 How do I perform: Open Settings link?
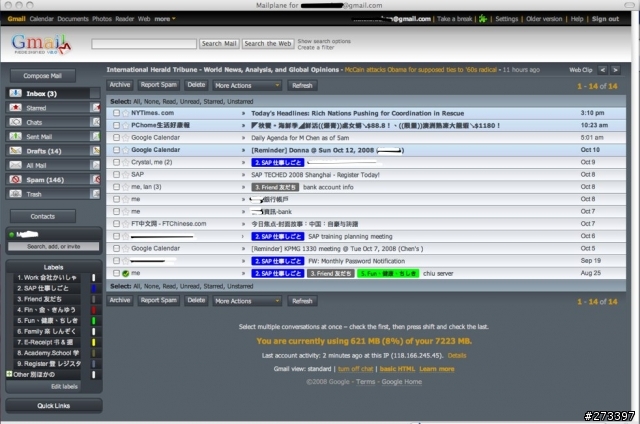[x=507, y=19]
